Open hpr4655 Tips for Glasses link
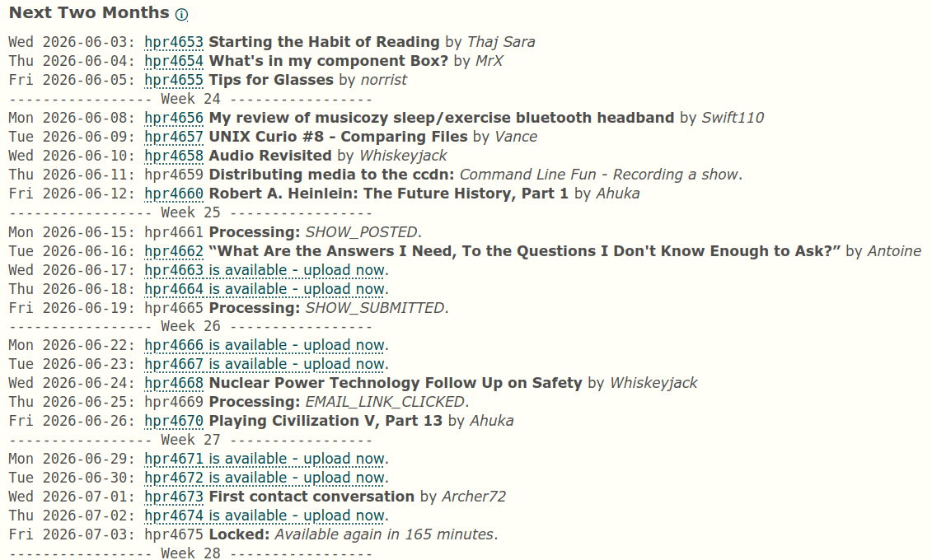This screenshot has width=932, height=560. point(174,80)
